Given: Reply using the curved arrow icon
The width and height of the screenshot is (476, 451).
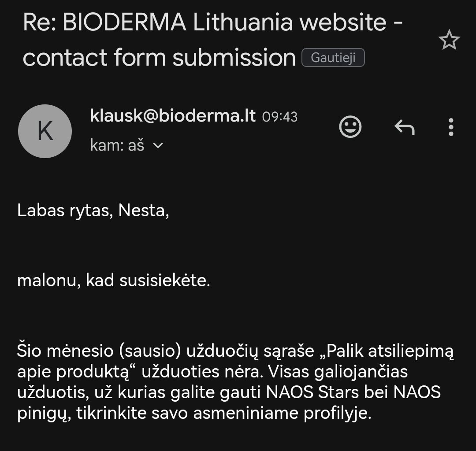Looking at the screenshot, I should pyautogui.click(x=404, y=127).
